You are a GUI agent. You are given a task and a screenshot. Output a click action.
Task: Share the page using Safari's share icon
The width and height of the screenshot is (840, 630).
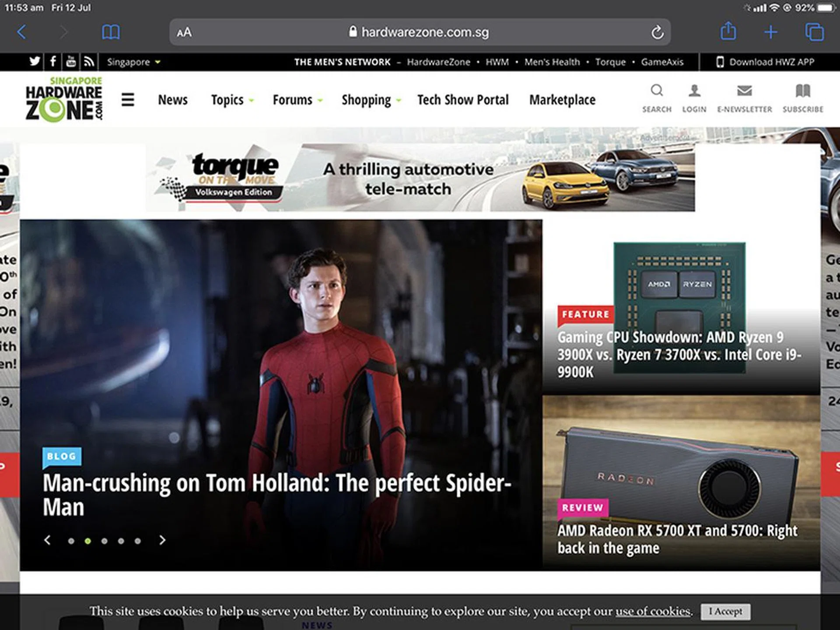728,31
